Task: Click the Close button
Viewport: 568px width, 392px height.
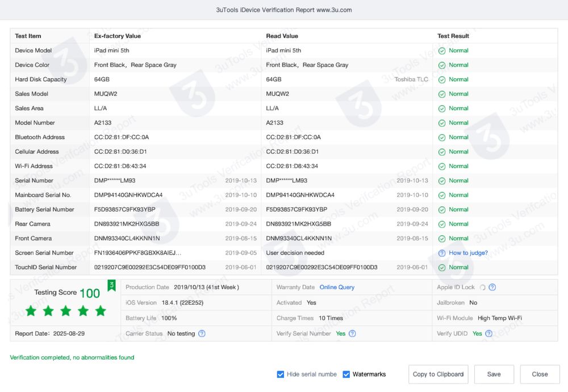Action: click(x=540, y=374)
